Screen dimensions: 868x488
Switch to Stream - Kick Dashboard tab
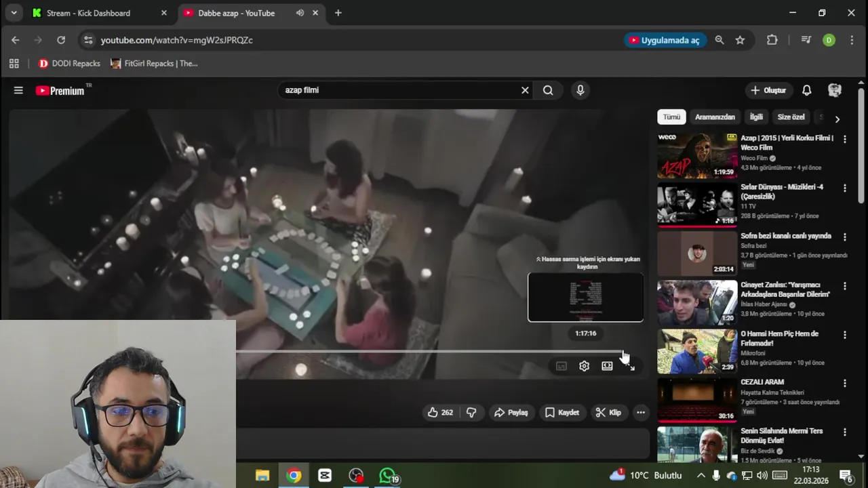[99, 13]
